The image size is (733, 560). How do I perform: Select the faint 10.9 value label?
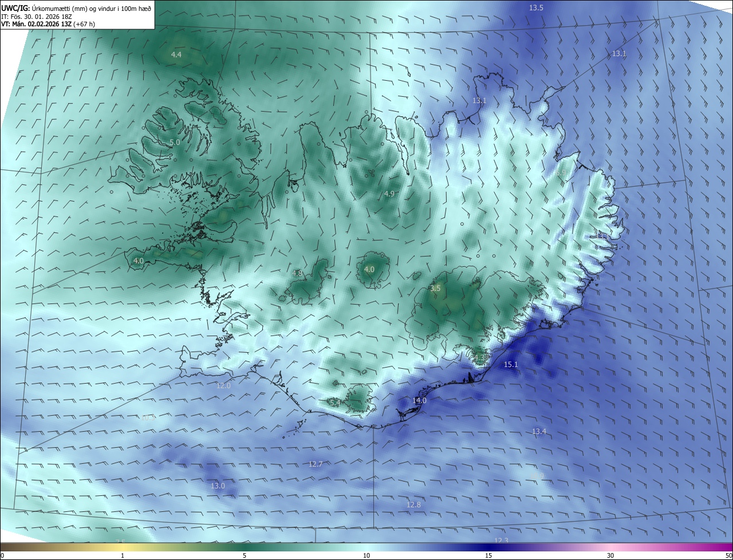click(537, 476)
